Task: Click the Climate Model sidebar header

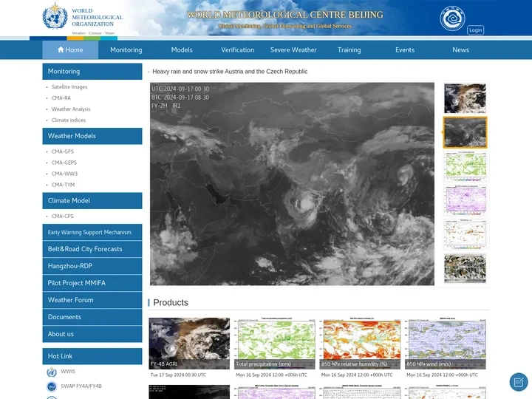Action: 92,200
